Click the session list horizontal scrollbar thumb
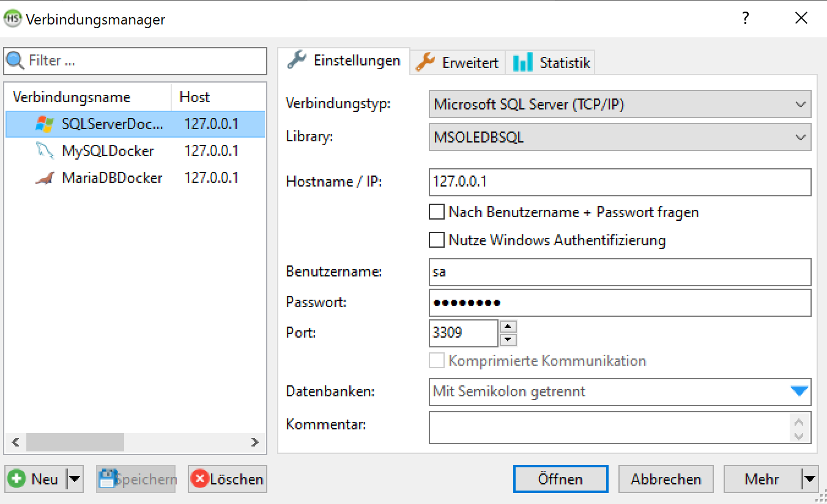827x504 pixels. (75, 442)
